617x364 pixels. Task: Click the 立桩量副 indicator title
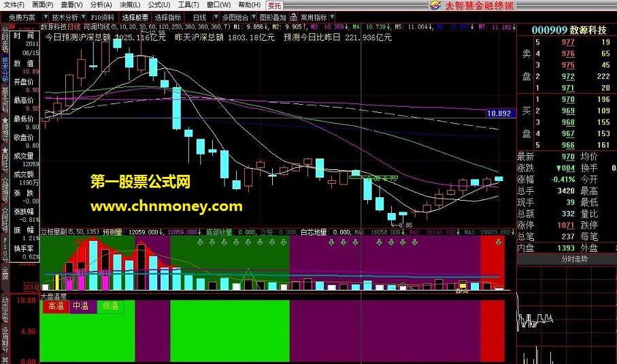[x=54, y=232]
